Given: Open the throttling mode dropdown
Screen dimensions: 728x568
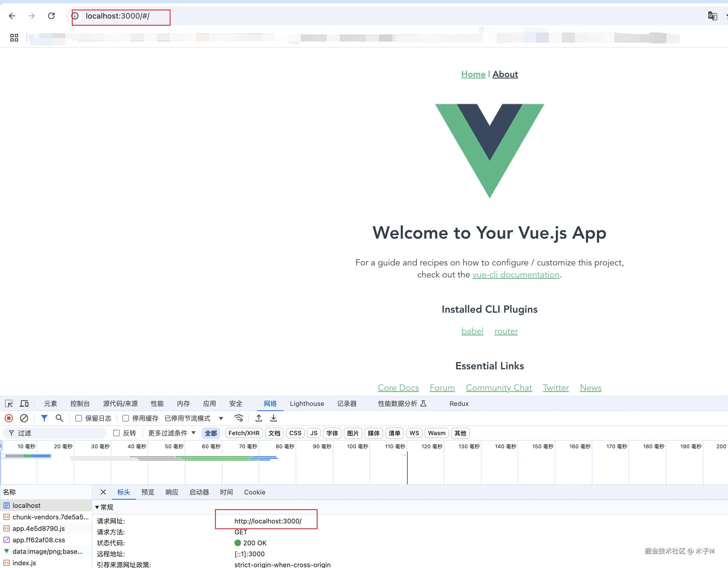Looking at the screenshot, I should click(x=221, y=418).
